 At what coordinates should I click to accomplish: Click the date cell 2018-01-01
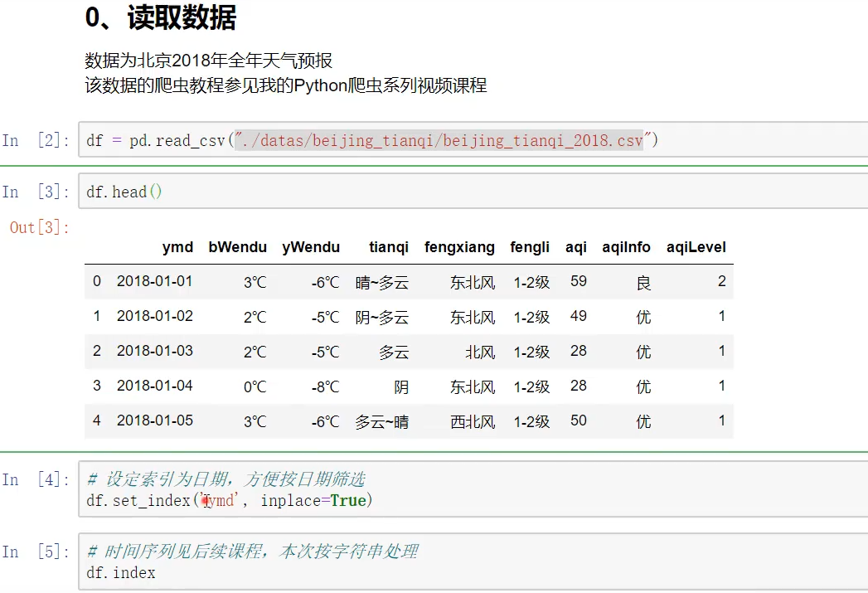(154, 281)
